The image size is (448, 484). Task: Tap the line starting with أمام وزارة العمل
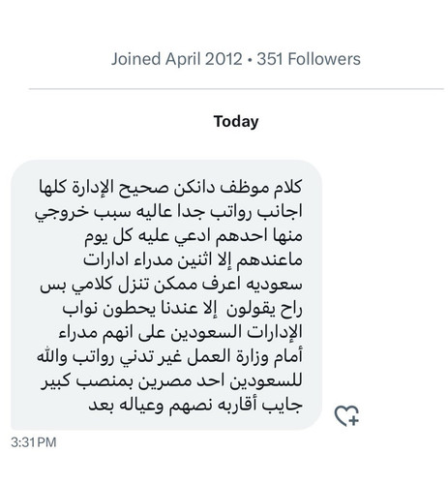[169, 357]
